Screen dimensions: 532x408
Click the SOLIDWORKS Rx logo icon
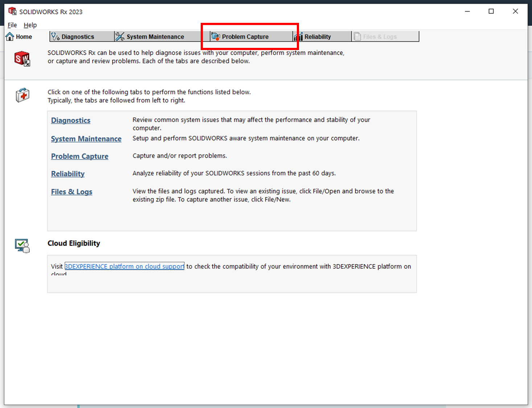[x=22, y=59]
